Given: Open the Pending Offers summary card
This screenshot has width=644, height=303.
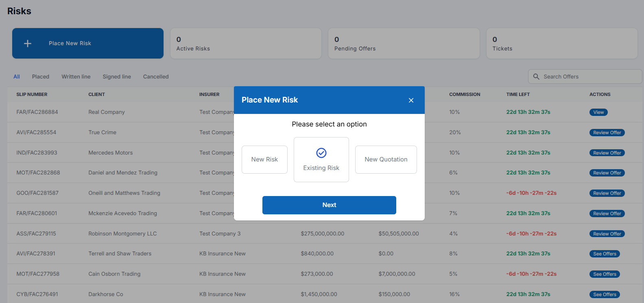Looking at the screenshot, I should click(404, 44).
